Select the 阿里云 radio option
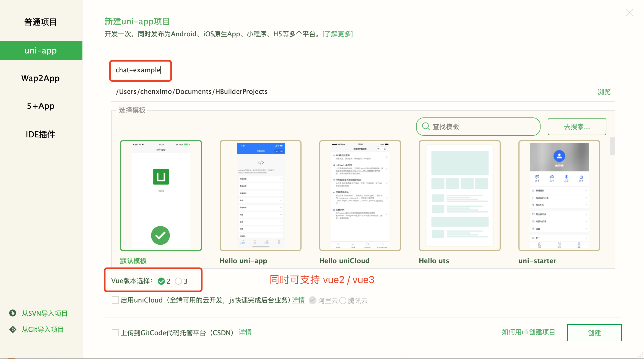Image resolution: width=644 pixels, height=359 pixels. coord(313,300)
